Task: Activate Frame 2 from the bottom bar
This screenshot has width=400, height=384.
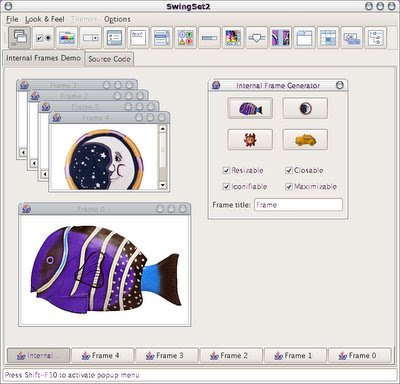Action: tap(231, 356)
